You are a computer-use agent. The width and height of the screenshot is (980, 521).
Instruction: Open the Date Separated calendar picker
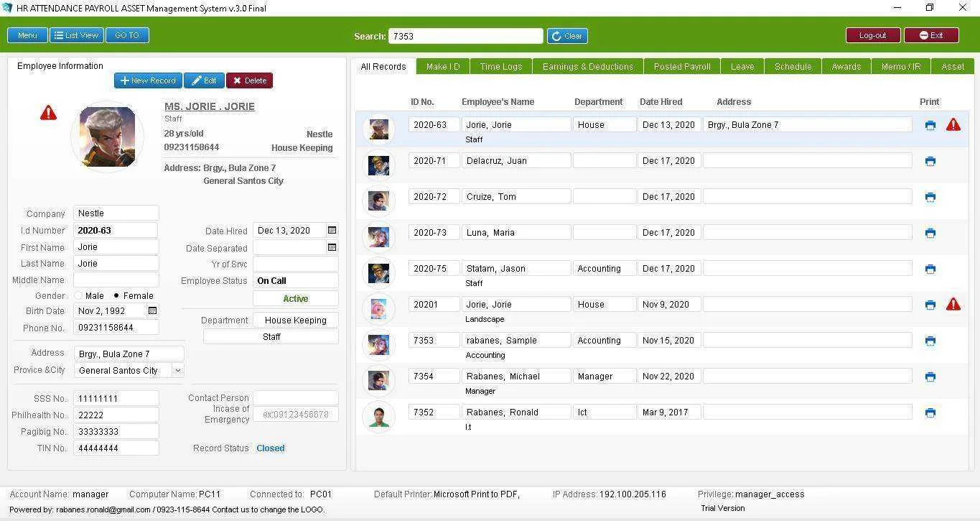click(x=332, y=247)
